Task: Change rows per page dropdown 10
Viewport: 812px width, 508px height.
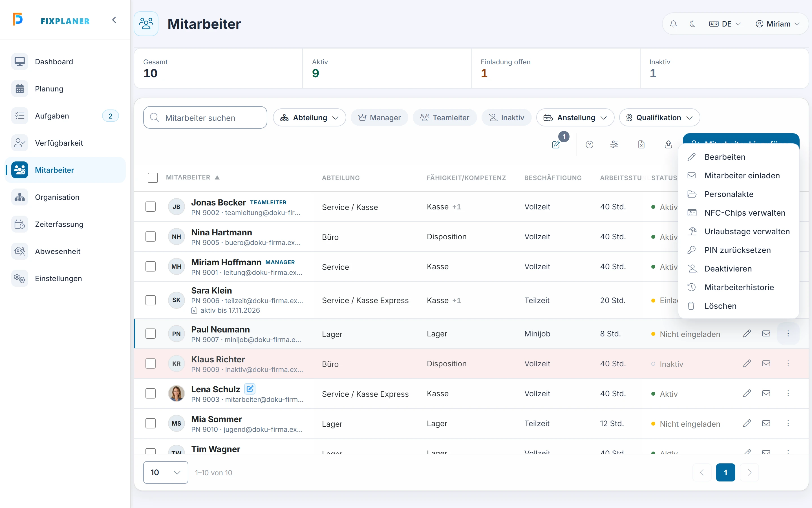Action: [166, 472]
